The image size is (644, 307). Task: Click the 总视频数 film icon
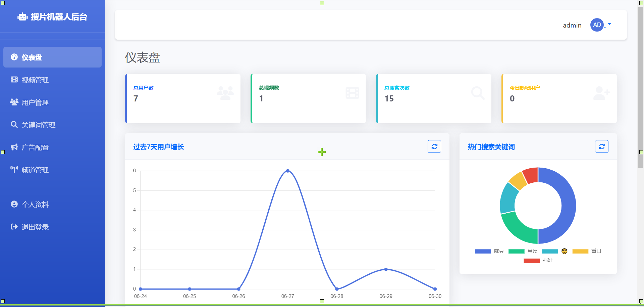pyautogui.click(x=352, y=93)
